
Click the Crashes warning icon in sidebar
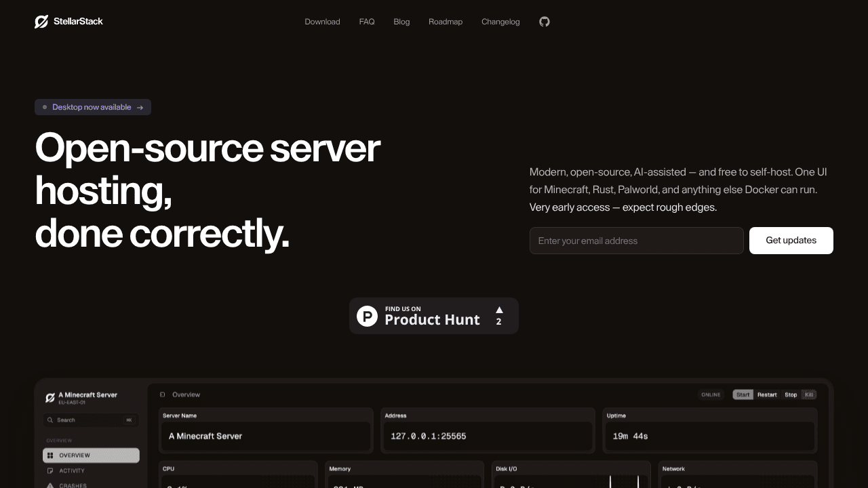coord(50,485)
